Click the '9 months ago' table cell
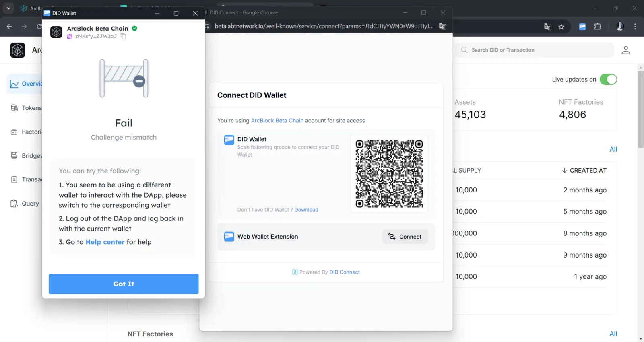This screenshot has width=644, height=342. pyautogui.click(x=584, y=255)
